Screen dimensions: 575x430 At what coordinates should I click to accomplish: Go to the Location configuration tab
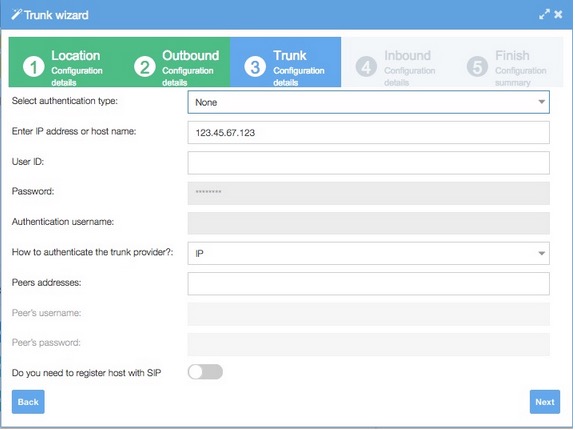coord(64,62)
